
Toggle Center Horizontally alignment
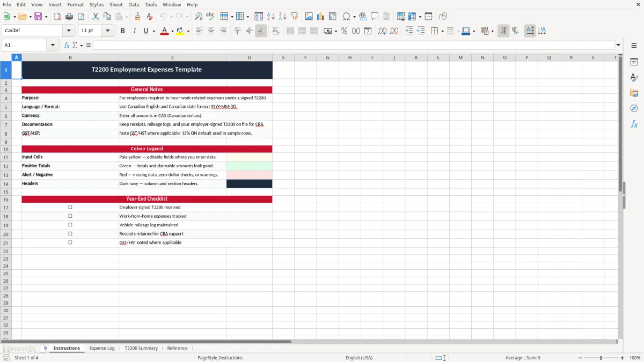pyautogui.click(x=211, y=31)
